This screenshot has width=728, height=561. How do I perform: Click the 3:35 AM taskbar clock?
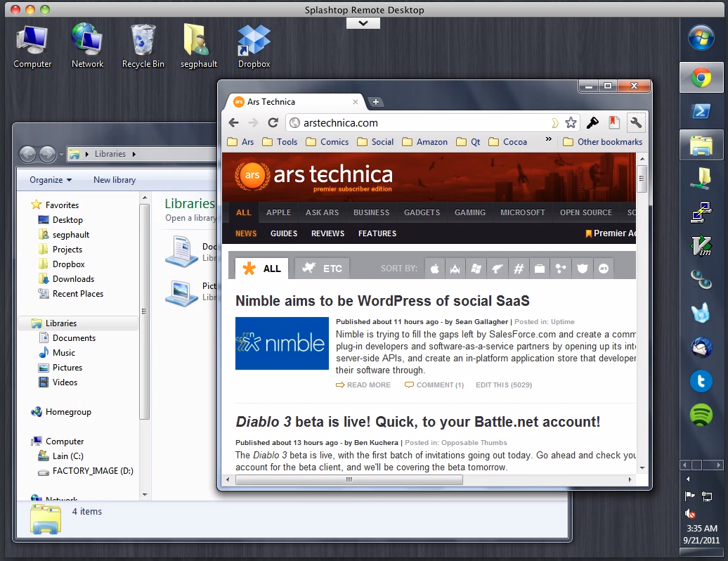coord(701,528)
